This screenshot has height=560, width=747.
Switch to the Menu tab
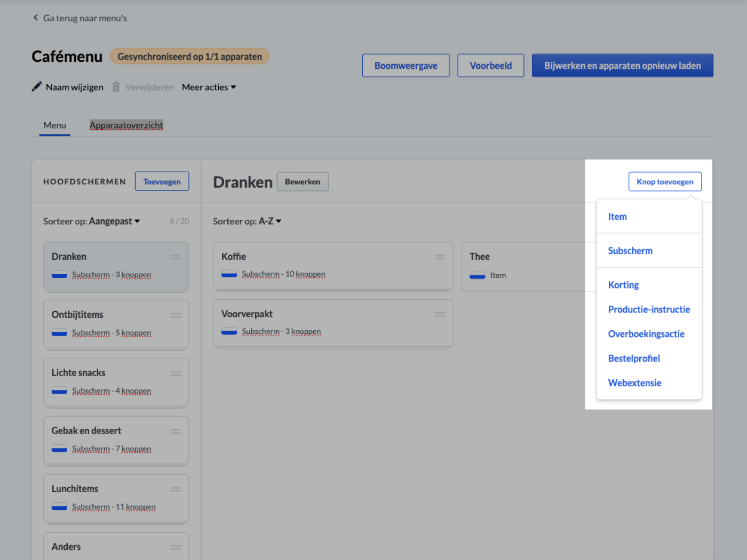click(x=55, y=125)
